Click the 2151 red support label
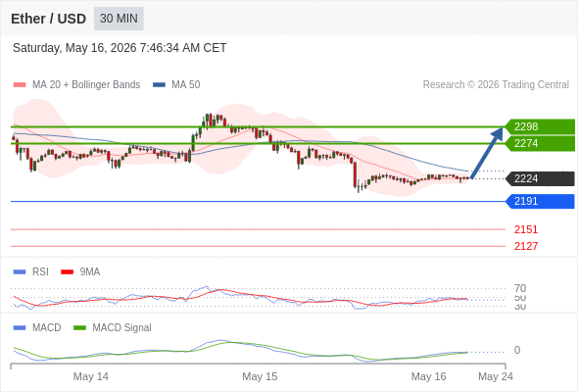 pos(526,229)
